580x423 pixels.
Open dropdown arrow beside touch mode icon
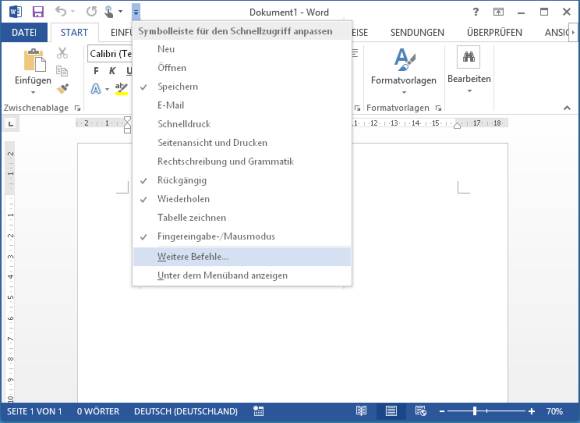coord(121,12)
